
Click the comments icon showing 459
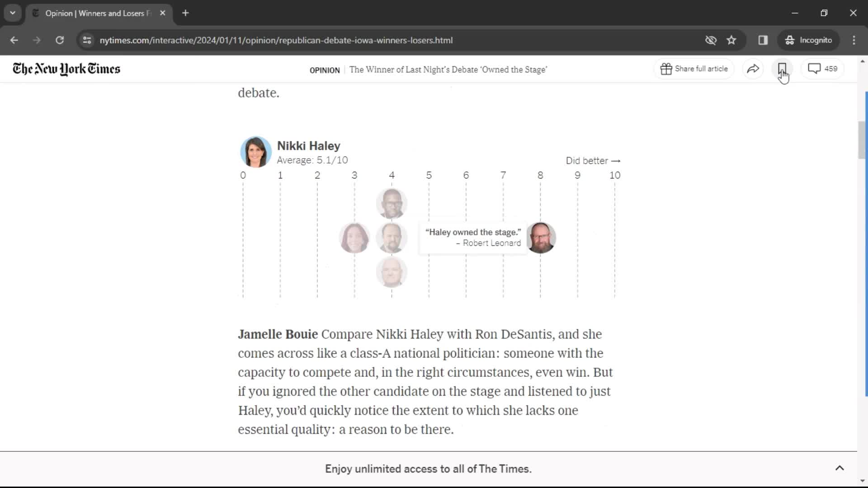[x=823, y=69]
